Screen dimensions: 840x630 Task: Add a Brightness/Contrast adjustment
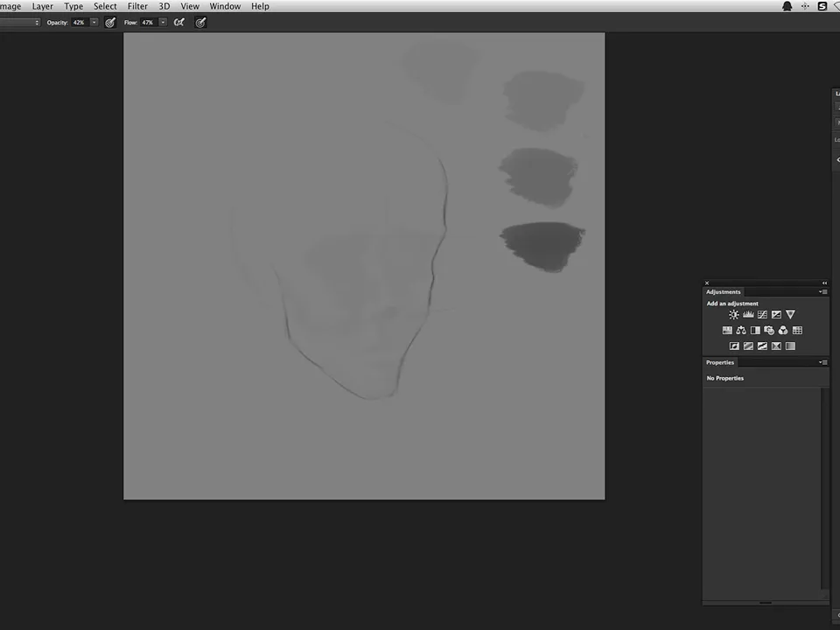pos(734,315)
